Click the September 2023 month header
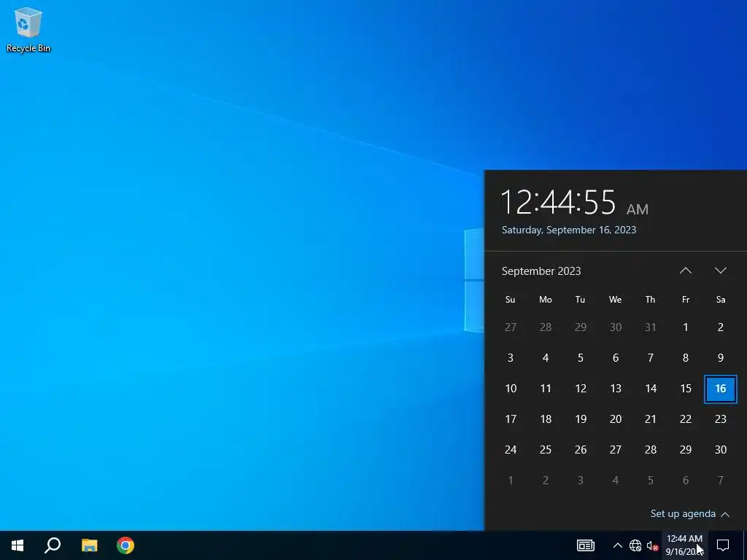This screenshot has height=560, width=747. [x=541, y=271]
